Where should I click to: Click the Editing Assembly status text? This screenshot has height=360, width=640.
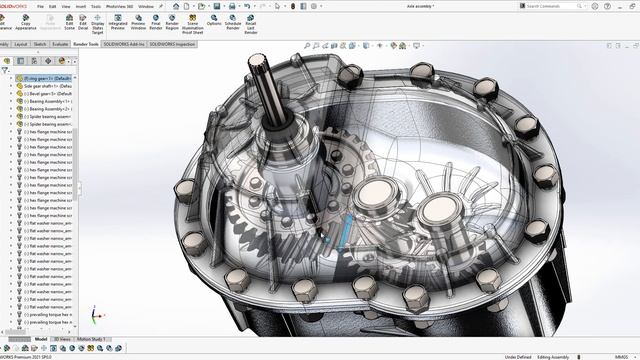point(553,357)
